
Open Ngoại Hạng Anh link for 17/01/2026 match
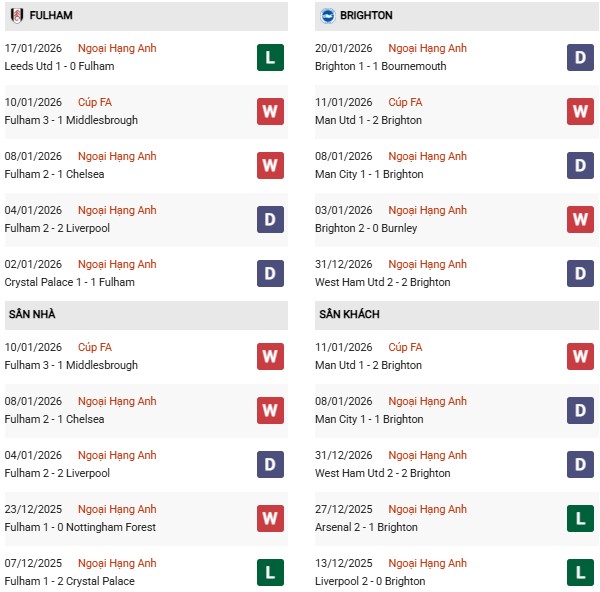click(x=117, y=48)
